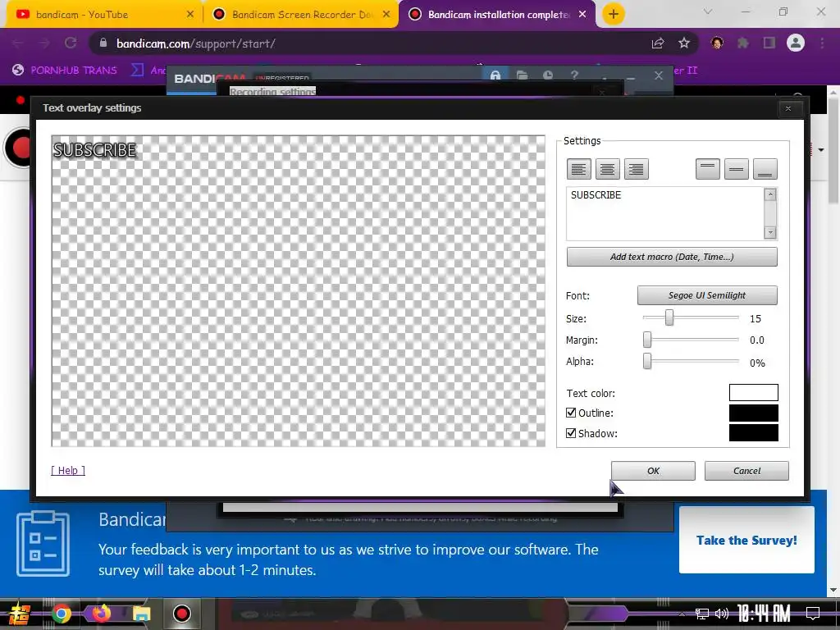Bookmark this page with the star

[684, 43]
